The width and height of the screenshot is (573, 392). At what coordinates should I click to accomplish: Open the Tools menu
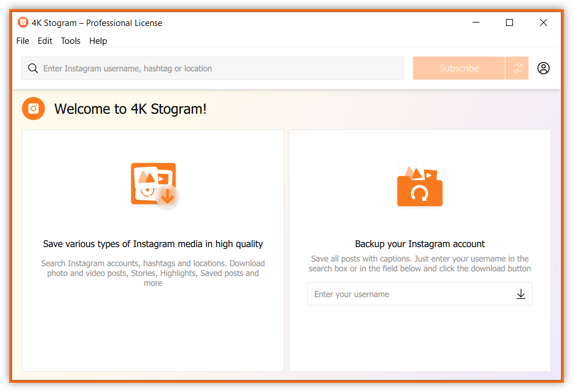70,41
